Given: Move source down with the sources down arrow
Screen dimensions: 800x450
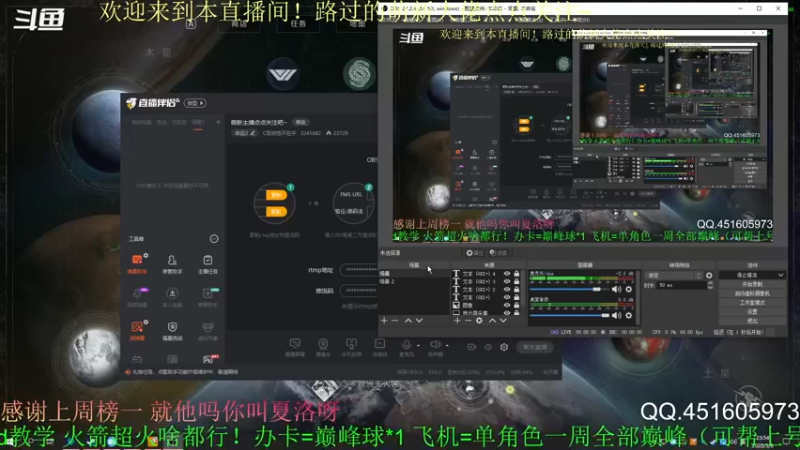Looking at the screenshot, I should point(503,320).
